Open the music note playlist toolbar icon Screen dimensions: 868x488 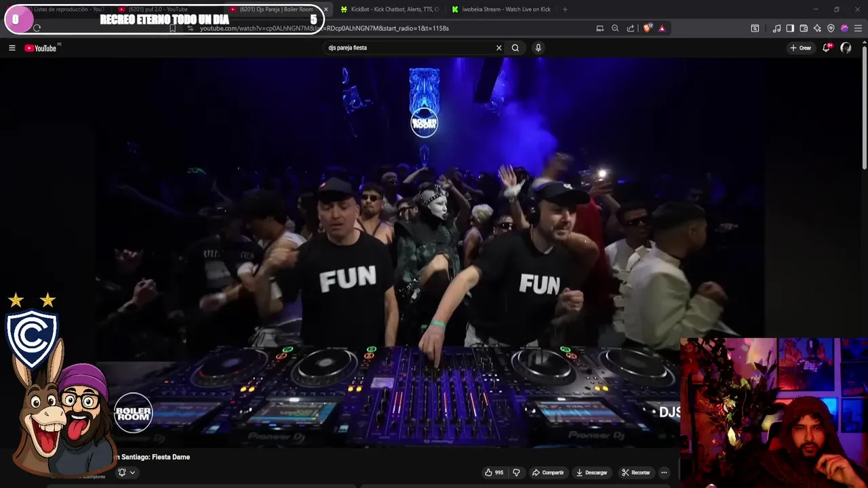pos(776,28)
